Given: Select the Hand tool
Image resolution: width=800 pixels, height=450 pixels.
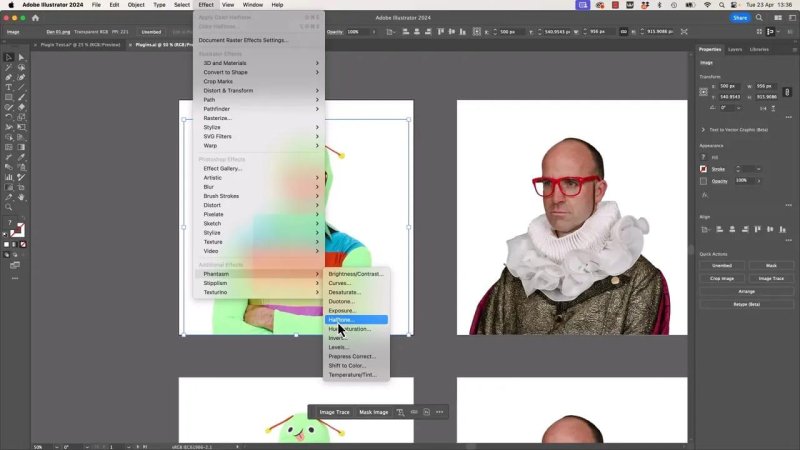Looking at the screenshot, I should point(21,197).
